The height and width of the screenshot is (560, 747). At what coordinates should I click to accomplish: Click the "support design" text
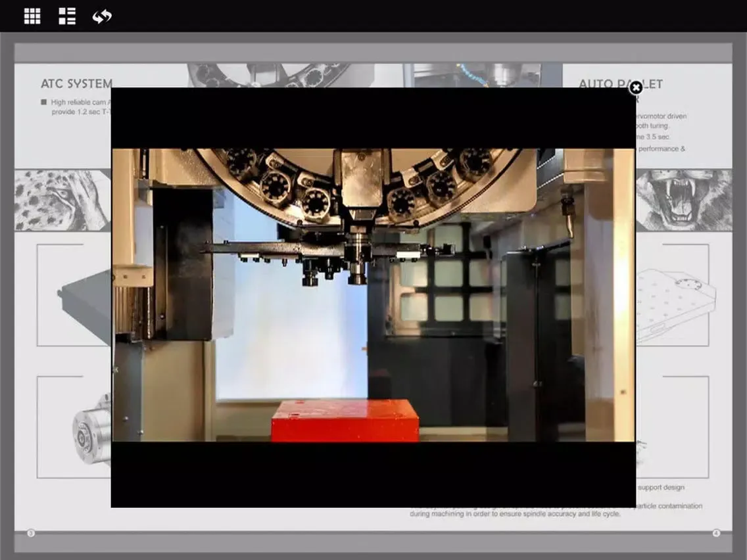click(x=662, y=487)
